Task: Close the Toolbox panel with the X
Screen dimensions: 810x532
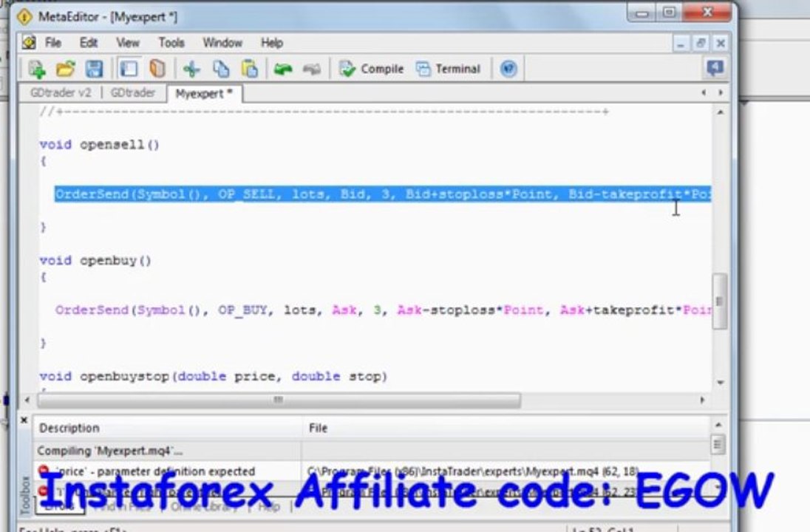Action: coord(24,420)
